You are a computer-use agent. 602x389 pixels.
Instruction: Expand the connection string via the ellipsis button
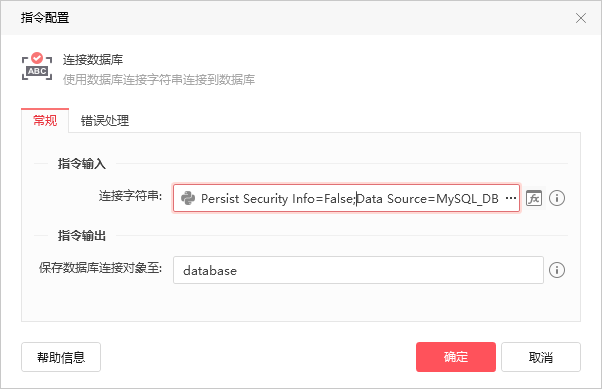click(511, 198)
